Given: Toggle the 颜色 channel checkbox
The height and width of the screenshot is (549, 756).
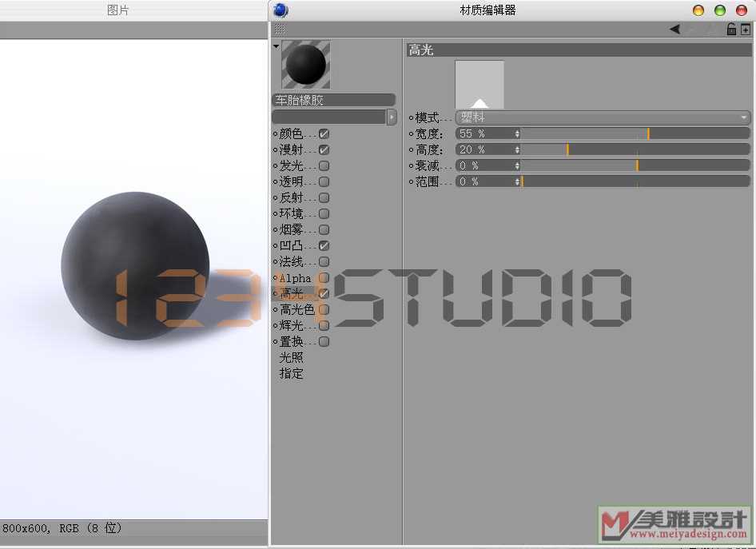Looking at the screenshot, I should [324, 134].
